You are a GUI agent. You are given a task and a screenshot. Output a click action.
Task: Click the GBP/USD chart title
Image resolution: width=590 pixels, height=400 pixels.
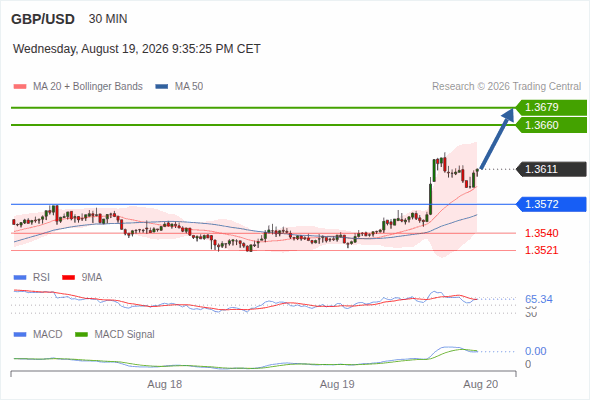coord(43,19)
